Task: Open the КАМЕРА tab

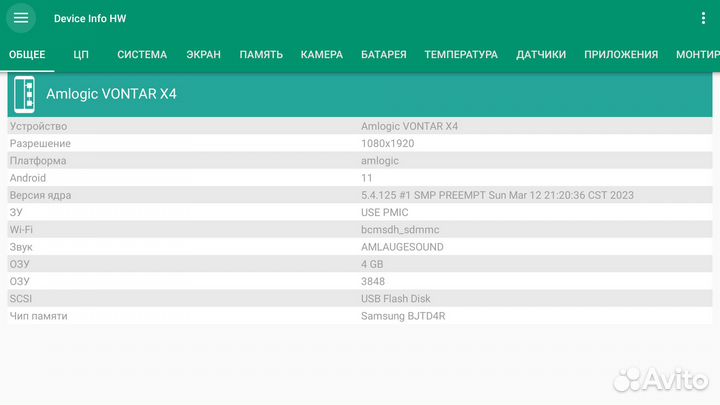Action: click(x=322, y=55)
